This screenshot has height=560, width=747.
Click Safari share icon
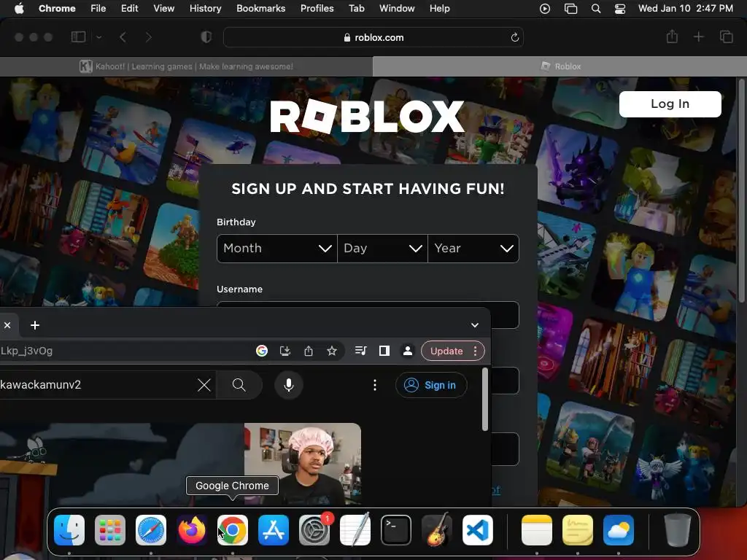point(672,36)
